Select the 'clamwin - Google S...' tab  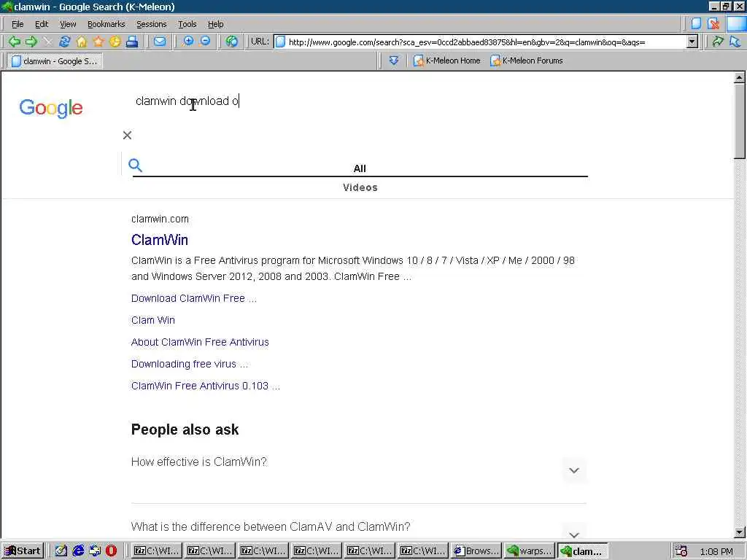[x=55, y=61]
